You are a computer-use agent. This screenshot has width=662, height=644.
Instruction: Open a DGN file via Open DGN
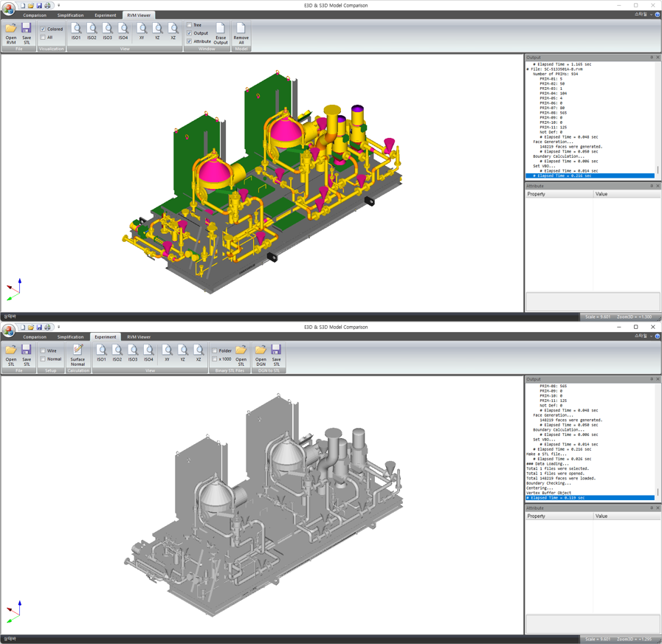click(x=261, y=355)
